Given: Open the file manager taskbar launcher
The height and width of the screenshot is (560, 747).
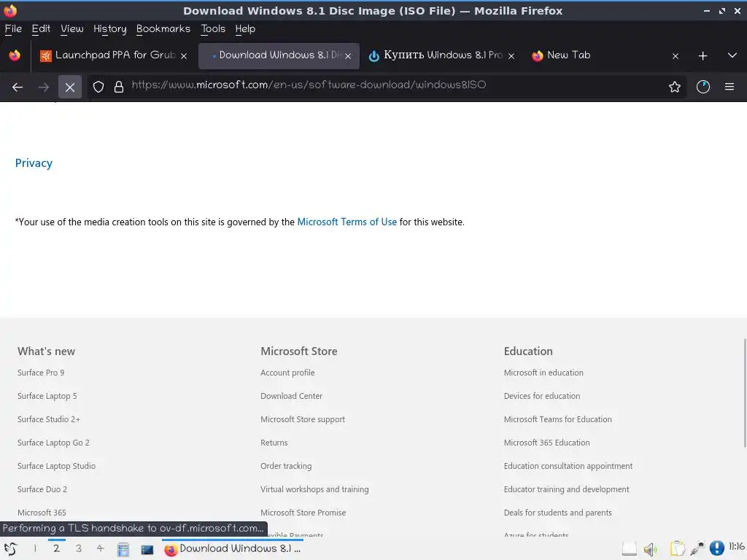Looking at the screenshot, I should [x=123, y=550].
